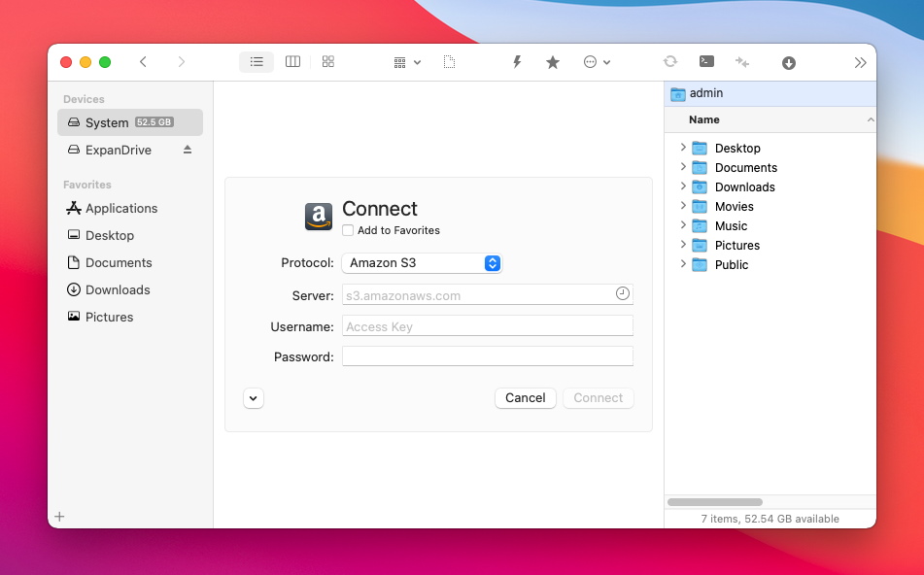924x575 pixels.
Task: Open Downloads from sidebar Favorites
Action: click(130, 289)
